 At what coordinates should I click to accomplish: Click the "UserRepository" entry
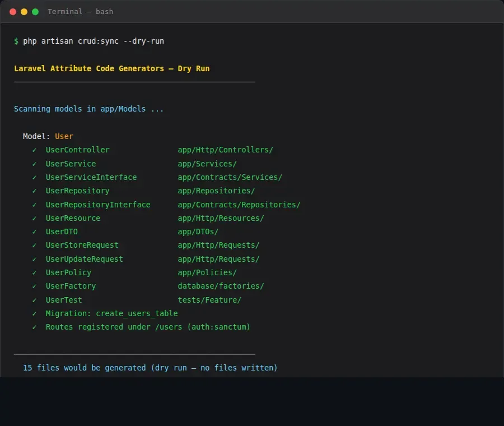[77, 191]
